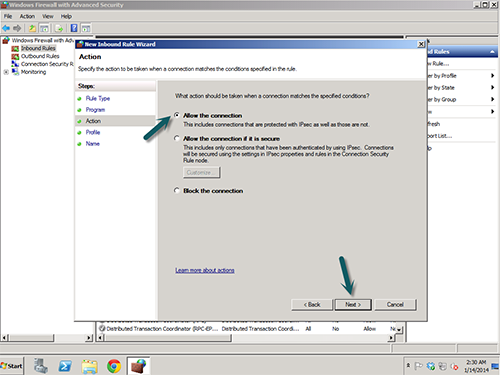Click Export List in Actions pane
The image size is (500, 375).
click(440, 136)
